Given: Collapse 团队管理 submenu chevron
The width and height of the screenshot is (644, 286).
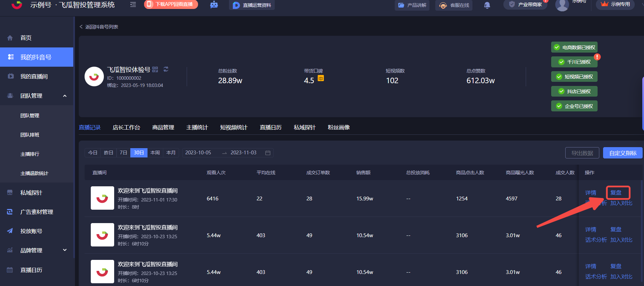Looking at the screenshot, I should click(65, 96).
